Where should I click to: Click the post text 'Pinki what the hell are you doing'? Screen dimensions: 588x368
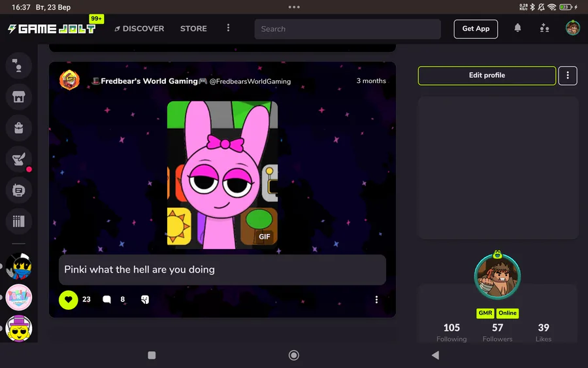140,270
